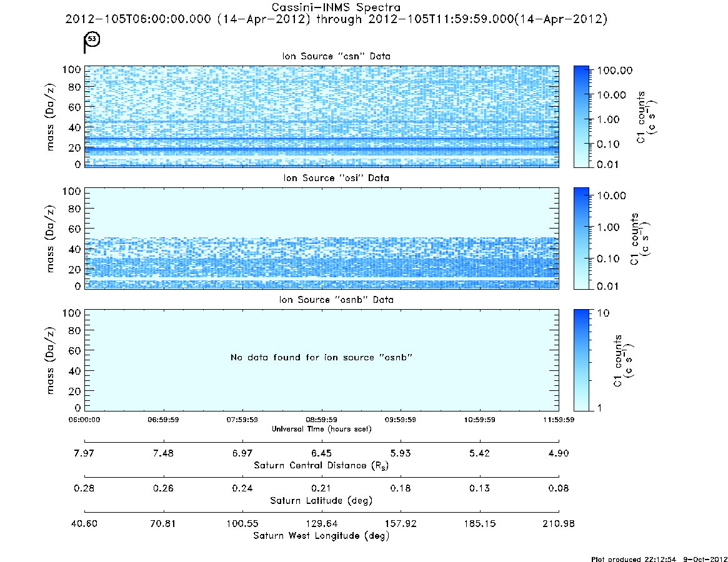Click the 06:00:00 time axis label
Screen dimensions: 728x562
coord(84,420)
